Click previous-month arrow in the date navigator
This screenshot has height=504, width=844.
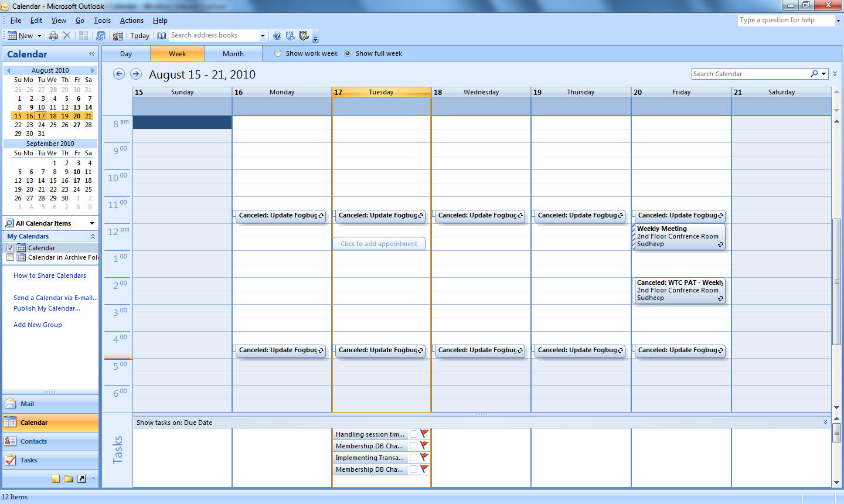click(8, 70)
